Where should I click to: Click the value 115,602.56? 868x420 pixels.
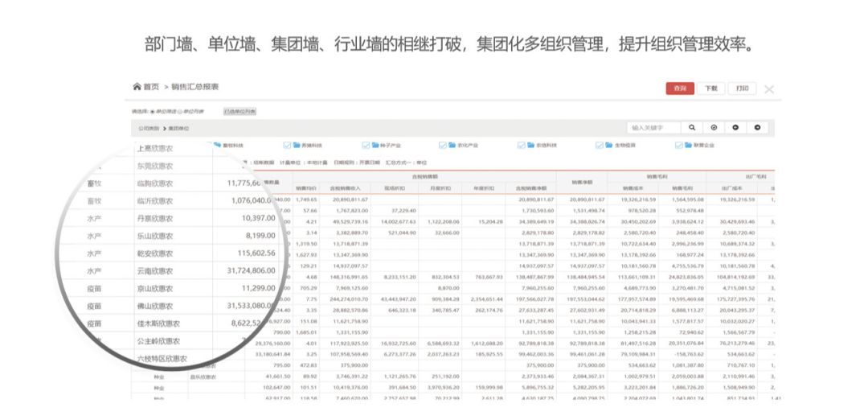click(255, 253)
